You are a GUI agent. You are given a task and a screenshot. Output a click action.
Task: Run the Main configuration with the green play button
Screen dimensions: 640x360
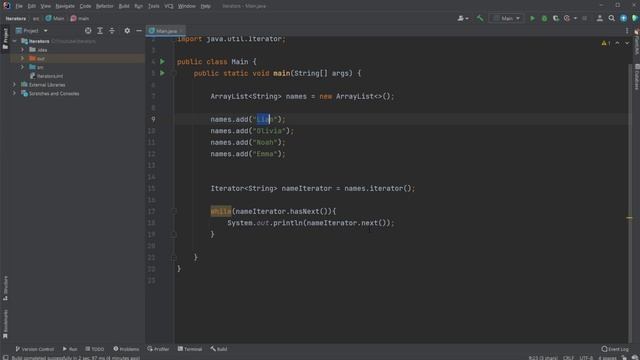532,18
